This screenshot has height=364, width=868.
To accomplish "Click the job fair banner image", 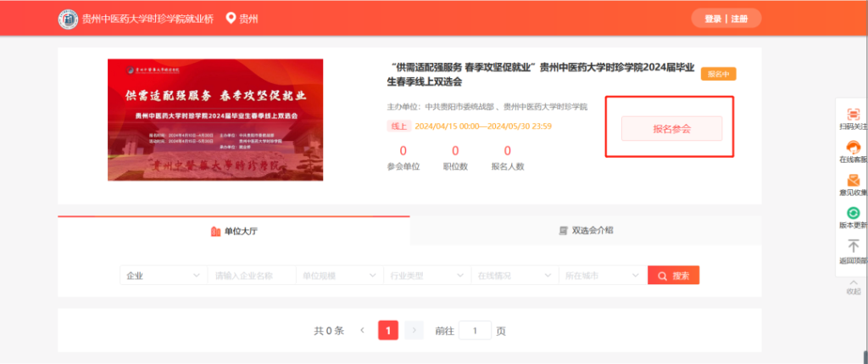I will (x=215, y=120).
